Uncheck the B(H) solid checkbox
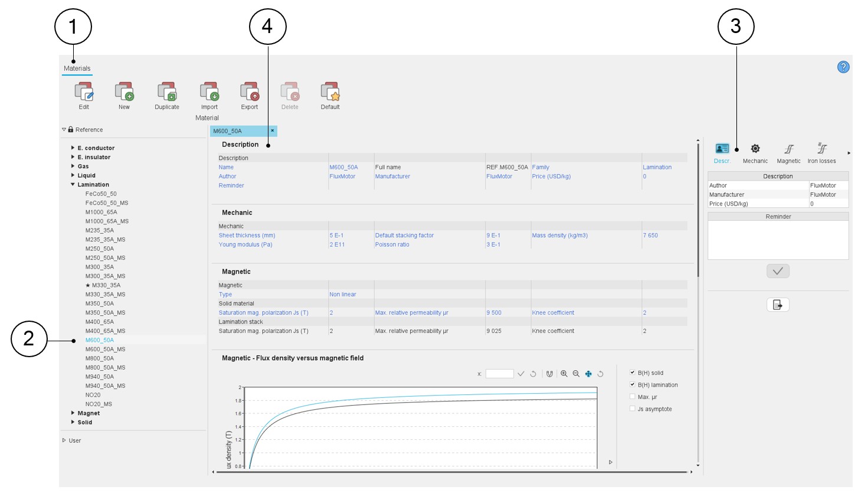The height and width of the screenshot is (493, 868). 633,373
